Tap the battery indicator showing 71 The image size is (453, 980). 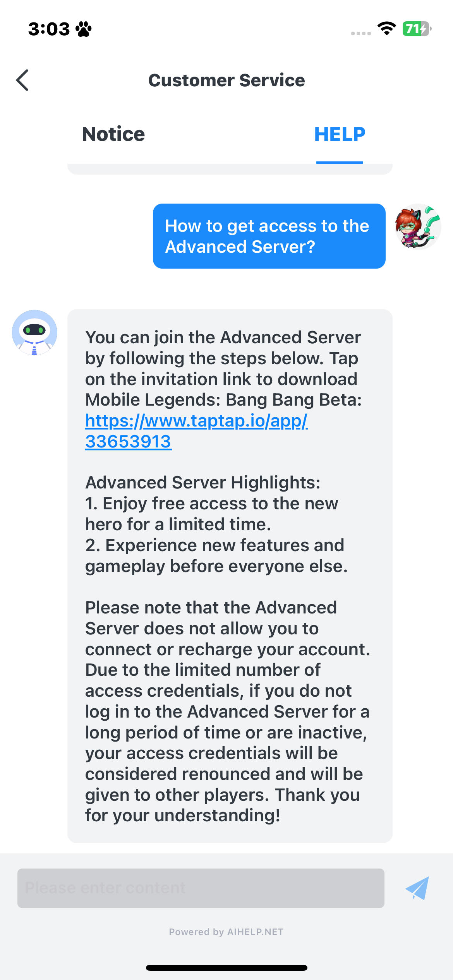(x=417, y=29)
